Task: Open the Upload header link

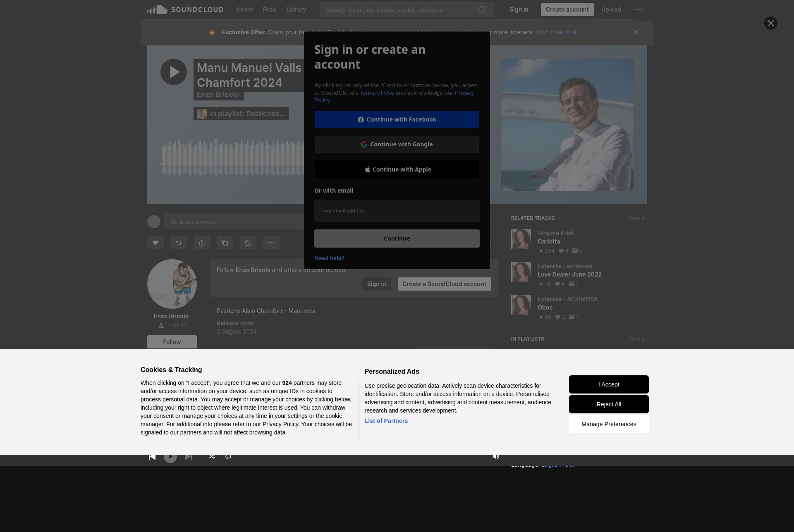Action: [611, 10]
